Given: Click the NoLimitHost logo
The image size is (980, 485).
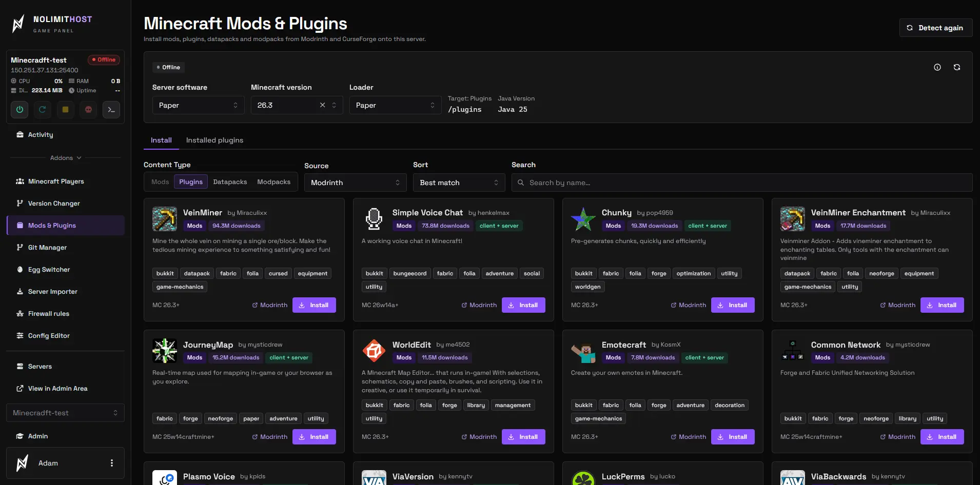Looking at the screenshot, I should pos(52,24).
